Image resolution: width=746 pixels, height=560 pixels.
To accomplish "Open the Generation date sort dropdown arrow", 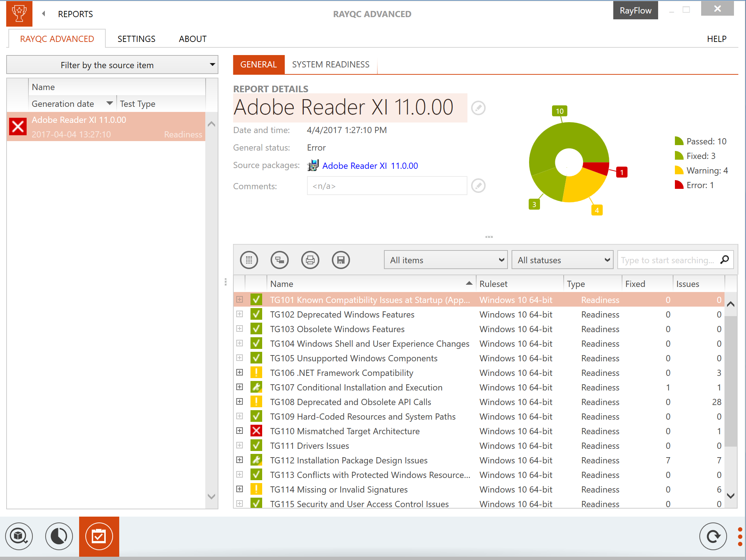I will click(109, 104).
